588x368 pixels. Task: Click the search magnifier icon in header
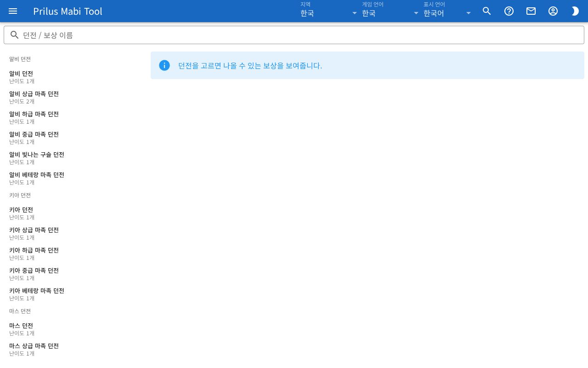(487, 11)
